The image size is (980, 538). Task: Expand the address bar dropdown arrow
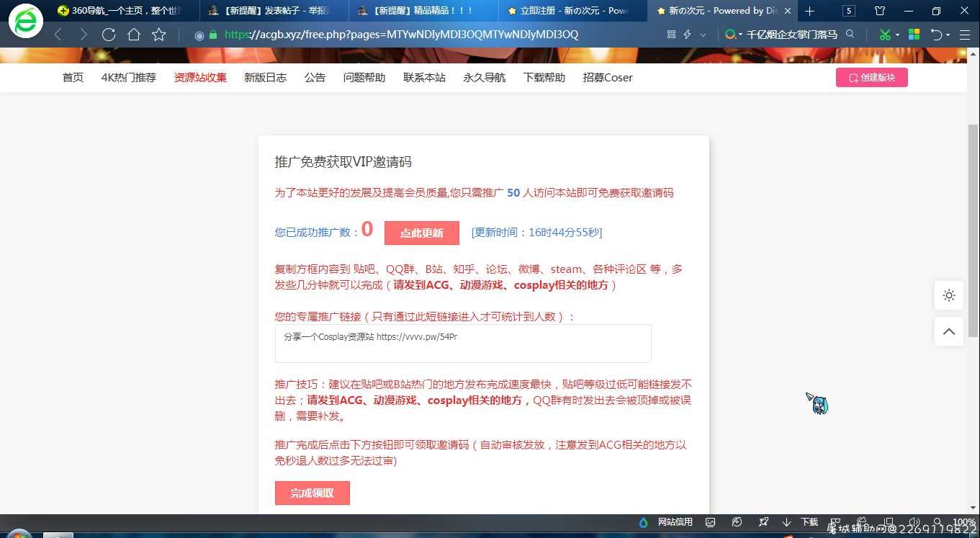click(703, 35)
